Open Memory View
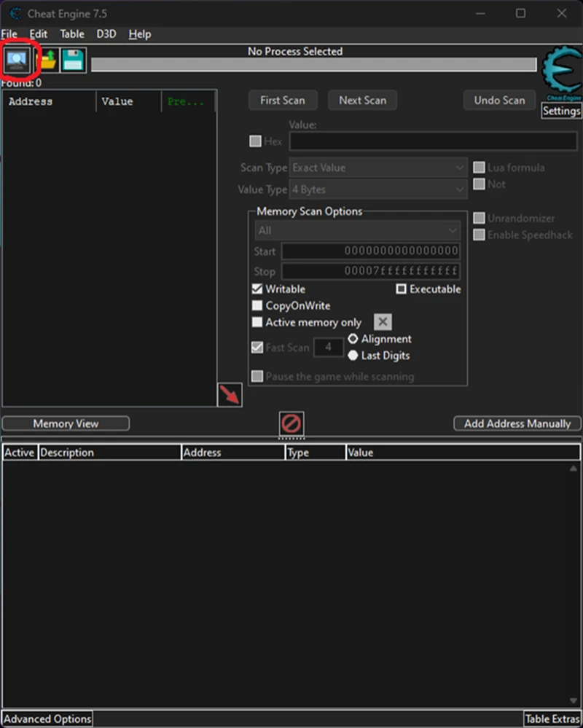 point(66,423)
